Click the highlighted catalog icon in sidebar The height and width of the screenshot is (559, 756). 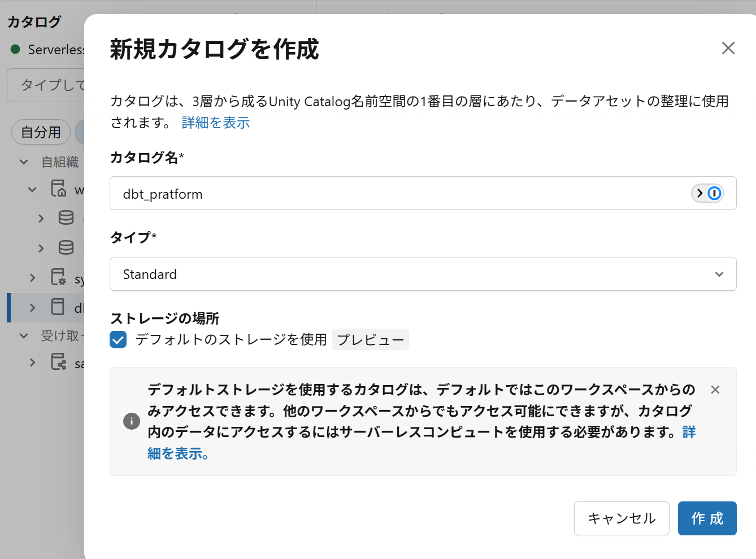pos(58,307)
